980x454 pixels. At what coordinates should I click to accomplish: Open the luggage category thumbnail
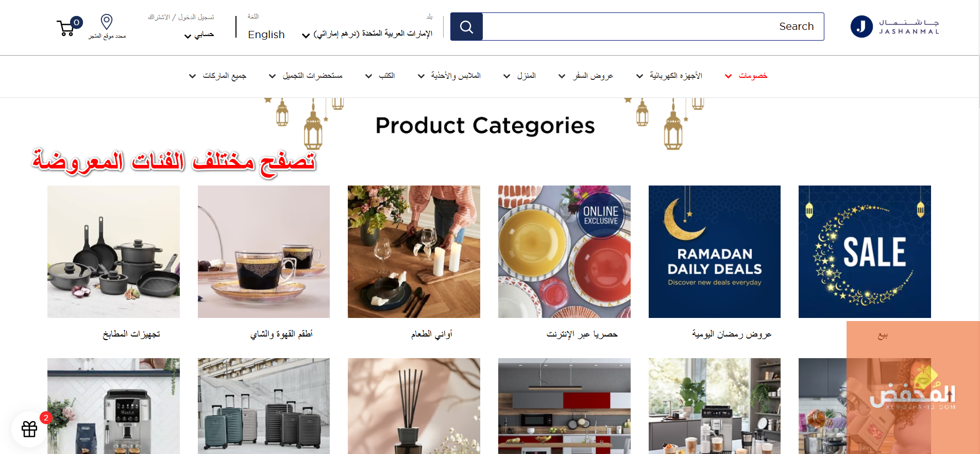coord(264,406)
